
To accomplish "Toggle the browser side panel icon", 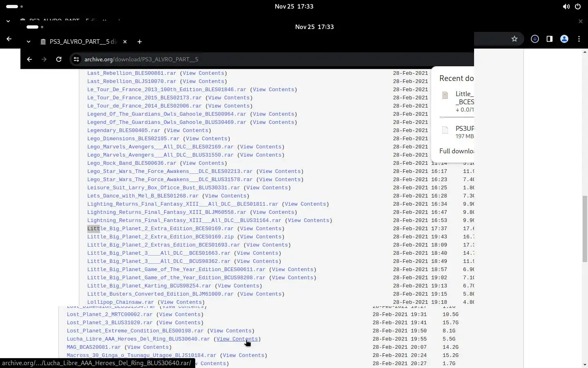I will click(x=550, y=39).
